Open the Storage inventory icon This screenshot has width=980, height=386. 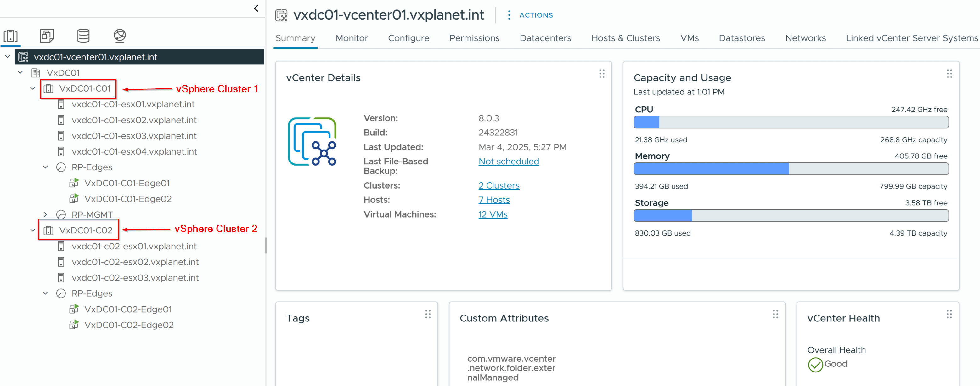point(83,36)
